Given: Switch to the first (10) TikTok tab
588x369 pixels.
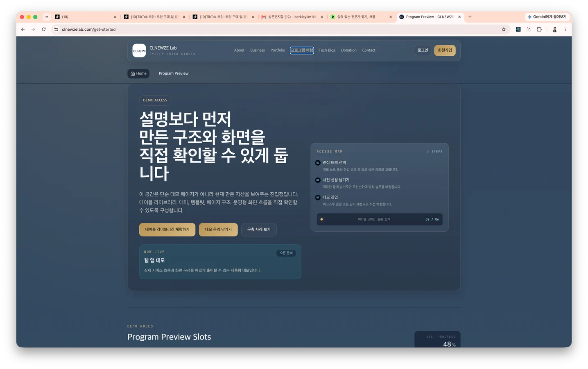Looking at the screenshot, I should 86,17.
